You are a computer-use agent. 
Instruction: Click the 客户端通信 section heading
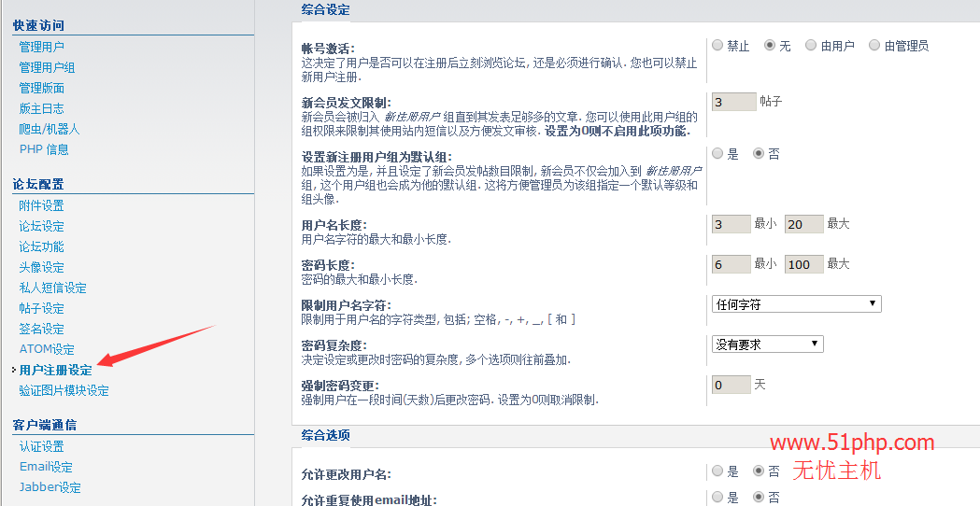[x=45, y=426]
